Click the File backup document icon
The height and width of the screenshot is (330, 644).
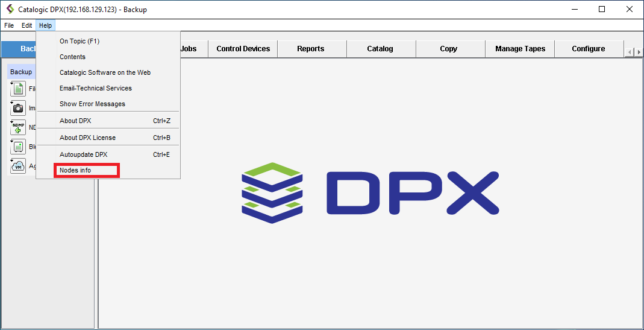(18, 89)
